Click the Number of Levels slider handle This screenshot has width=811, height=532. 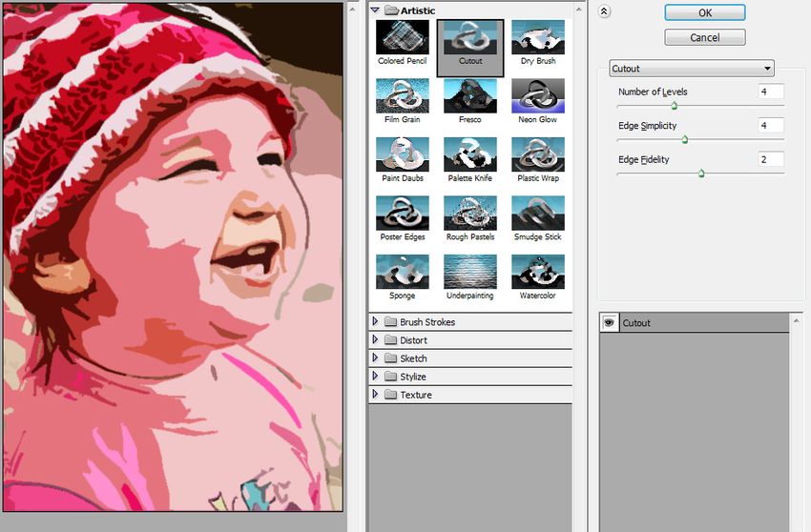[x=674, y=106]
